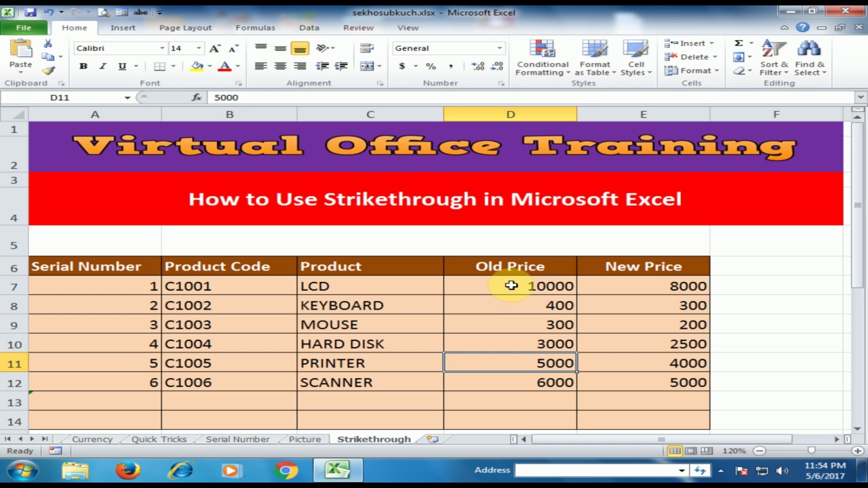868x488 pixels.
Task: Switch to the Page Layout ribbon tab
Action: tap(185, 28)
